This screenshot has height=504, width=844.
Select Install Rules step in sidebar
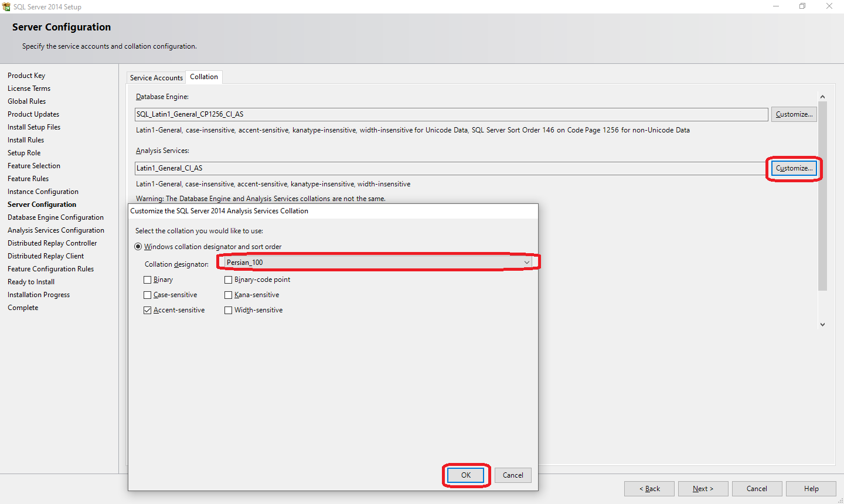tap(26, 140)
